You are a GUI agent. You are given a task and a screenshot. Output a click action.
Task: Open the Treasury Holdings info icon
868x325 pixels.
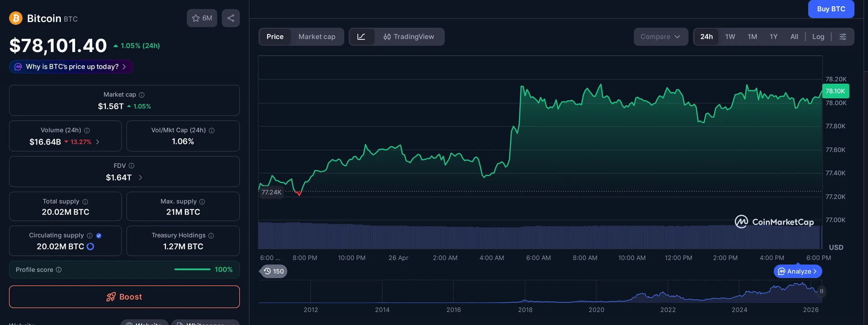pyautogui.click(x=211, y=235)
